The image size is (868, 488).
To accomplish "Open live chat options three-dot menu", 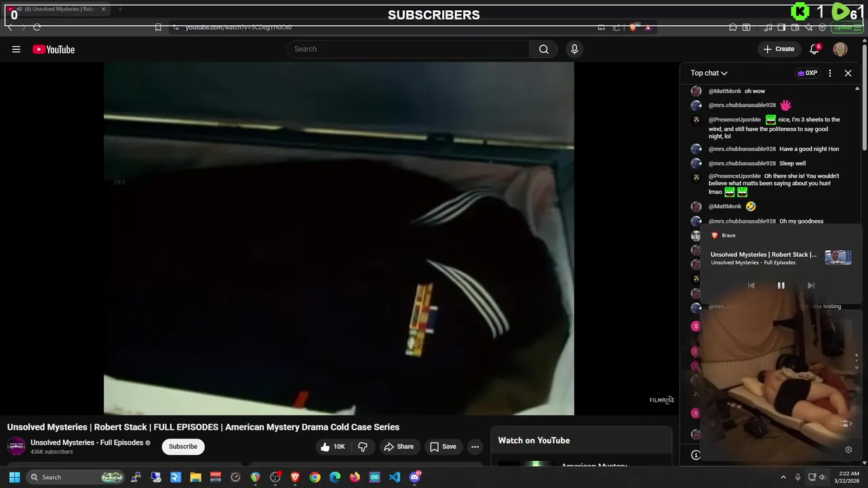I will 830,73.
